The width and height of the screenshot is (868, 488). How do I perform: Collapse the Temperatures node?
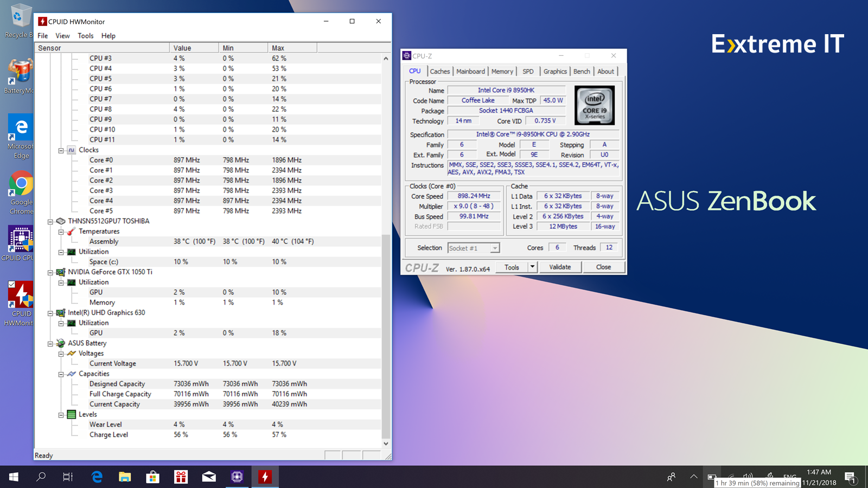tap(61, 232)
